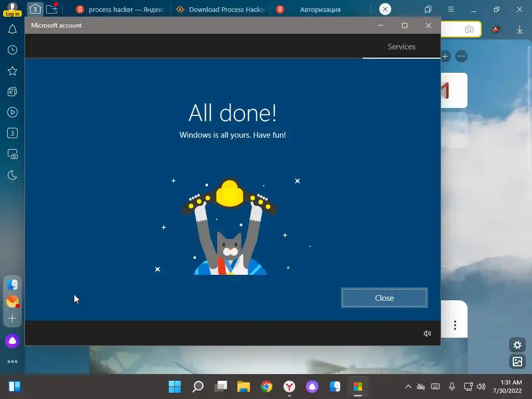
Task: Open the browser downloads arrow
Action: coord(520,30)
